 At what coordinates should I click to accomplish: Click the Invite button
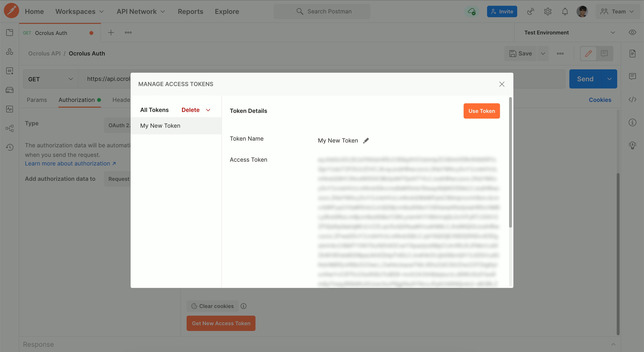pyautogui.click(x=502, y=11)
